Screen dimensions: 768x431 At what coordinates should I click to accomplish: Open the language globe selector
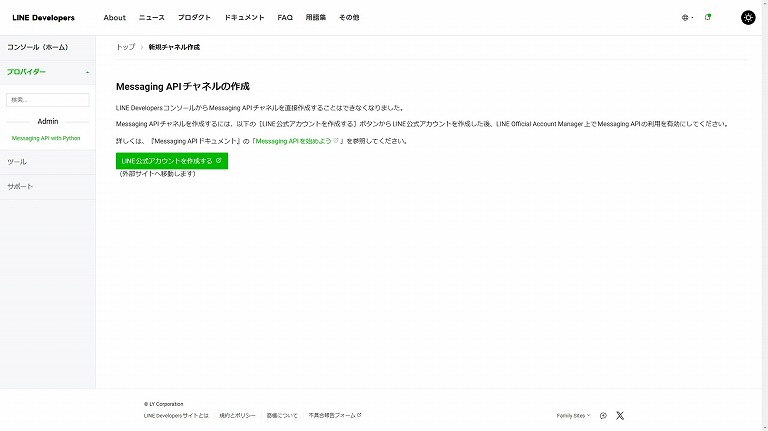[x=687, y=18]
